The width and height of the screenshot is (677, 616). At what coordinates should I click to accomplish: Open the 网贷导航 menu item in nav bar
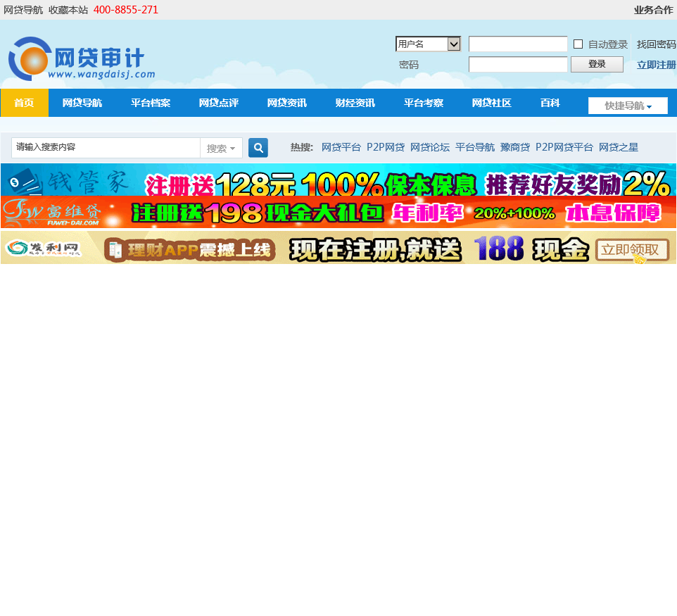click(82, 103)
